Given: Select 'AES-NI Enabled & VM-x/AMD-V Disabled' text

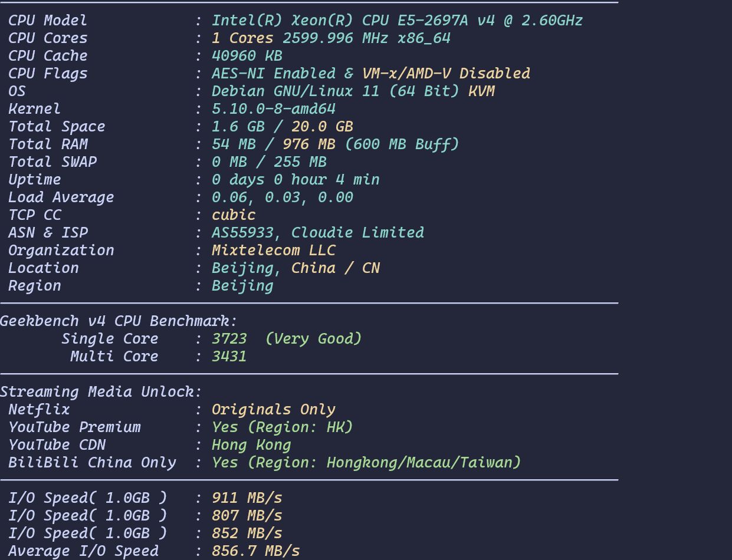Looking at the screenshot, I should click(371, 74).
